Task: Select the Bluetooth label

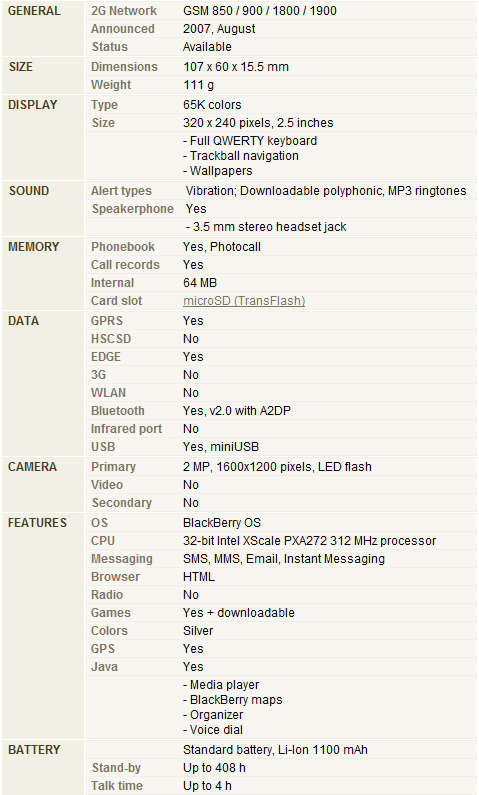Action: coord(118,411)
